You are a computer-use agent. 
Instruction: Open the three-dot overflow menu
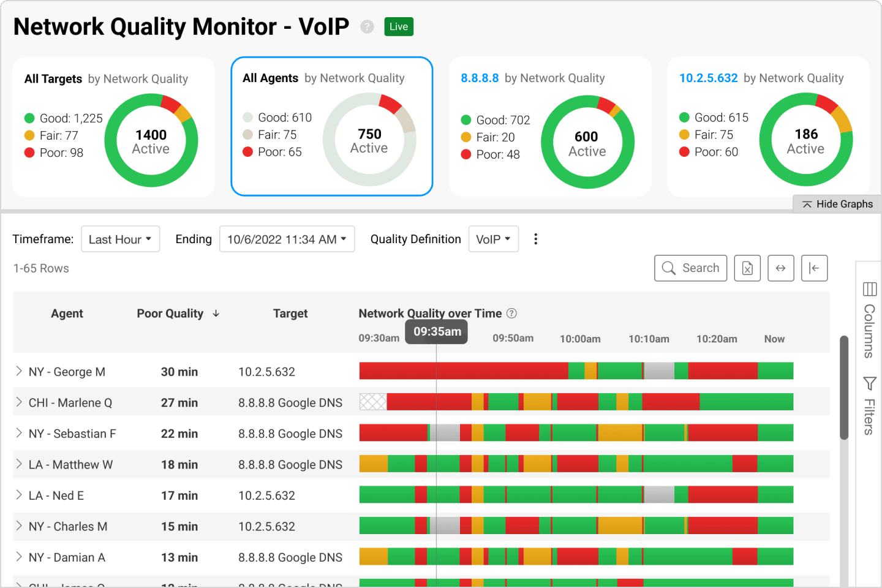(x=535, y=239)
